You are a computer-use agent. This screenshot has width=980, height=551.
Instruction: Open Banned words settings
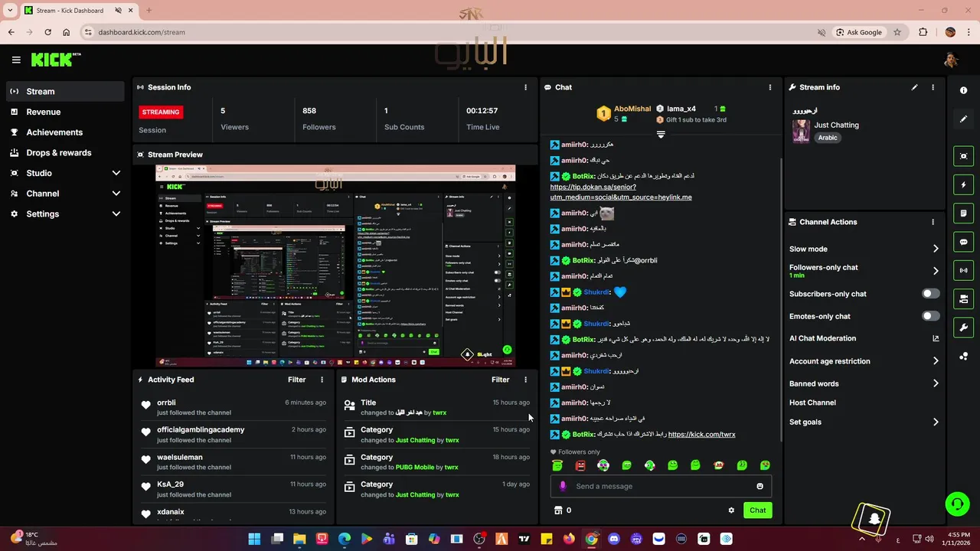pyautogui.click(x=864, y=383)
